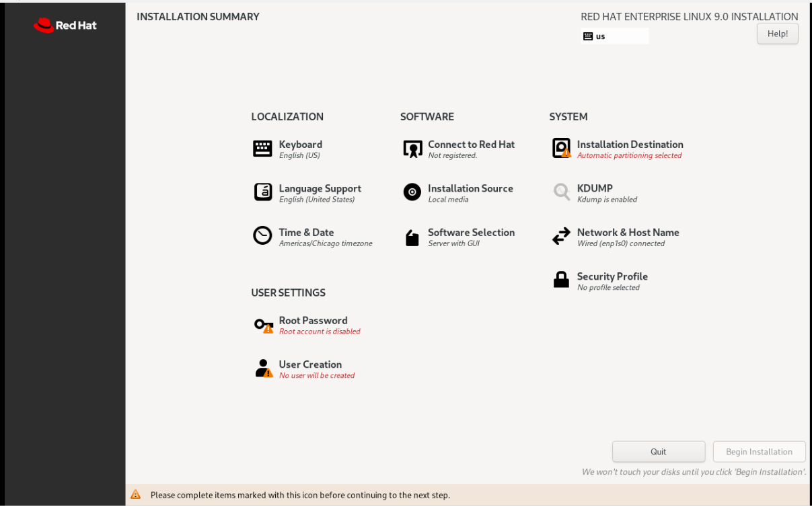Image resolution: width=812 pixels, height=507 pixels.
Task: Click the Red Hat logo in sidebar
Action: [65, 26]
